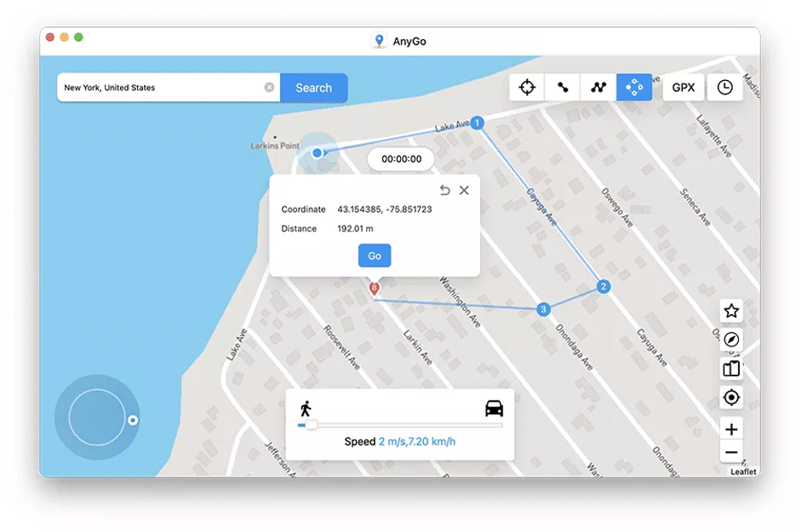Select the multi-spot route mode icon
This screenshot has width=801, height=532.
tap(598, 87)
